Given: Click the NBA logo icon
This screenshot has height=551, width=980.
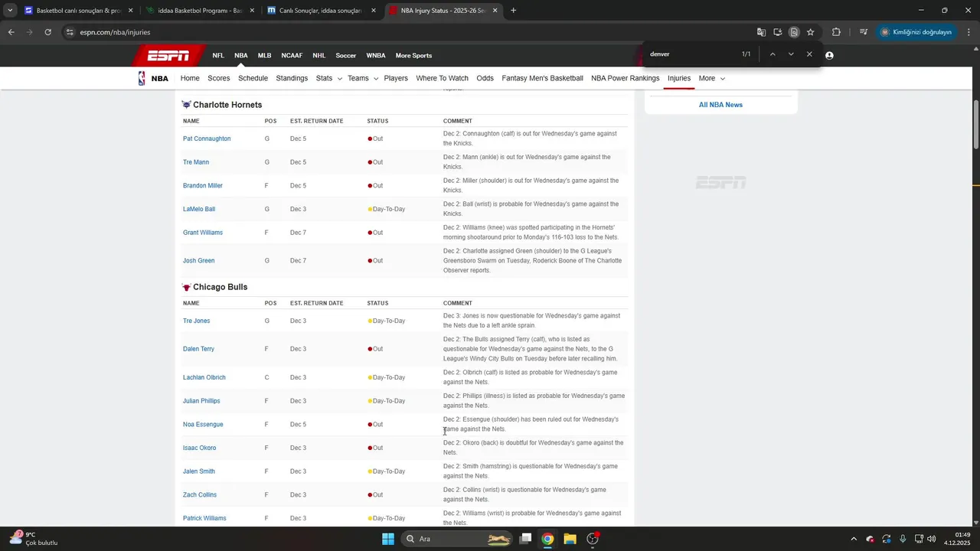Looking at the screenshot, I should (142, 78).
